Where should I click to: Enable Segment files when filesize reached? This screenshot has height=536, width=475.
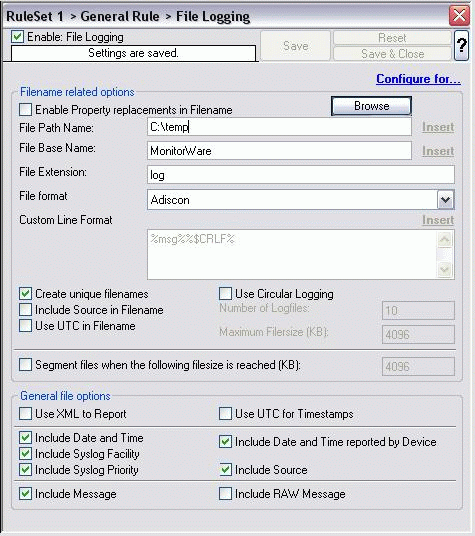pyautogui.click(x=26, y=364)
